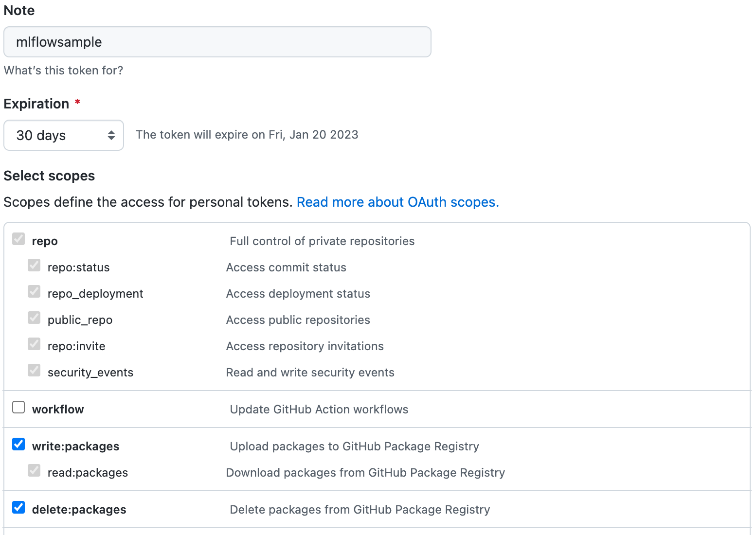Uncheck the delete:packages scope checkbox
This screenshot has width=756, height=535.
[18, 507]
